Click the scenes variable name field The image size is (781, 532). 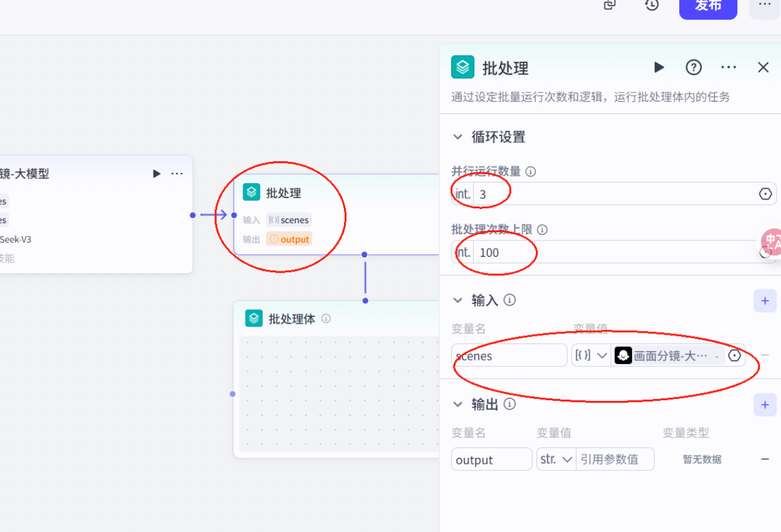coord(509,355)
